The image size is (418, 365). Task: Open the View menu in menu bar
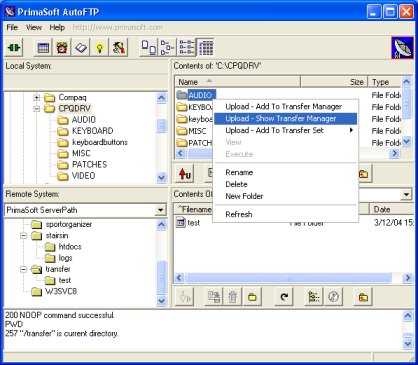click(x=34, y=27)
